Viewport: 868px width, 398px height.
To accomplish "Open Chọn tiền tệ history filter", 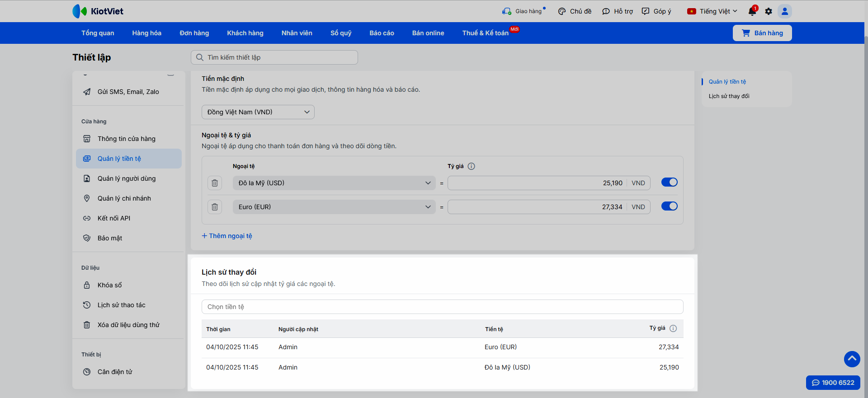I will (442, 307).
